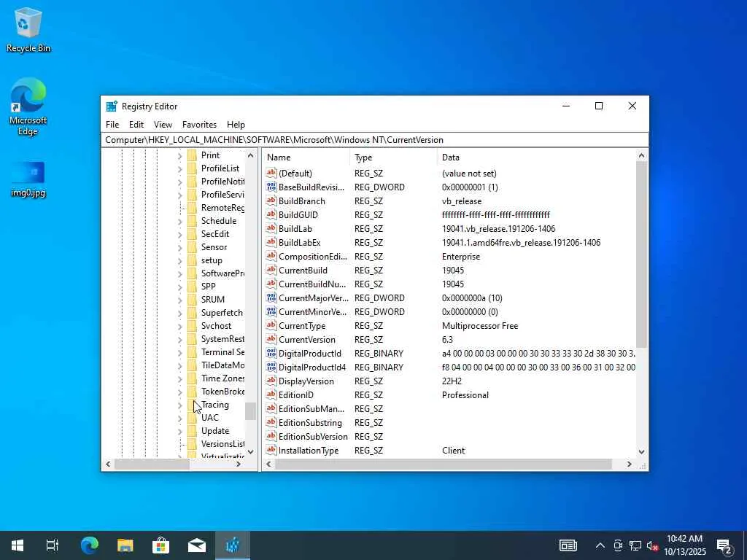Click the CurrentMajorVersionNumber DWORD icon

pyautogui.click(x=271, y=298)
